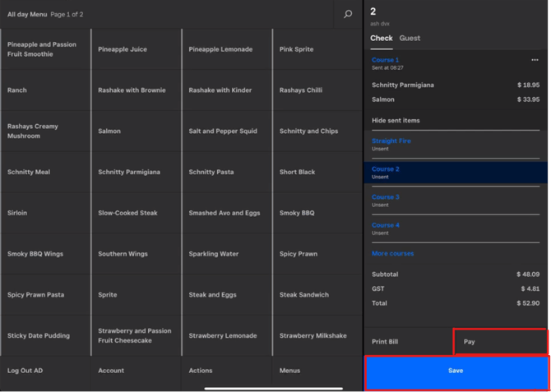Screen dimensions: 551x392
Task: Choose Course 4 in the check panel
Action: click(386, 225)
